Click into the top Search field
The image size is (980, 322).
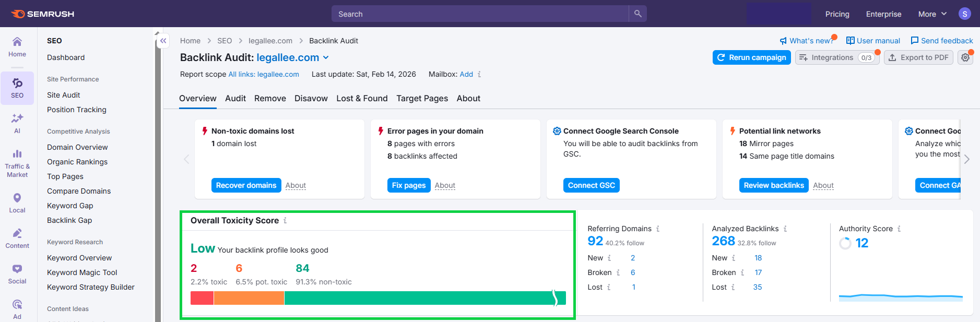(480, 14)
